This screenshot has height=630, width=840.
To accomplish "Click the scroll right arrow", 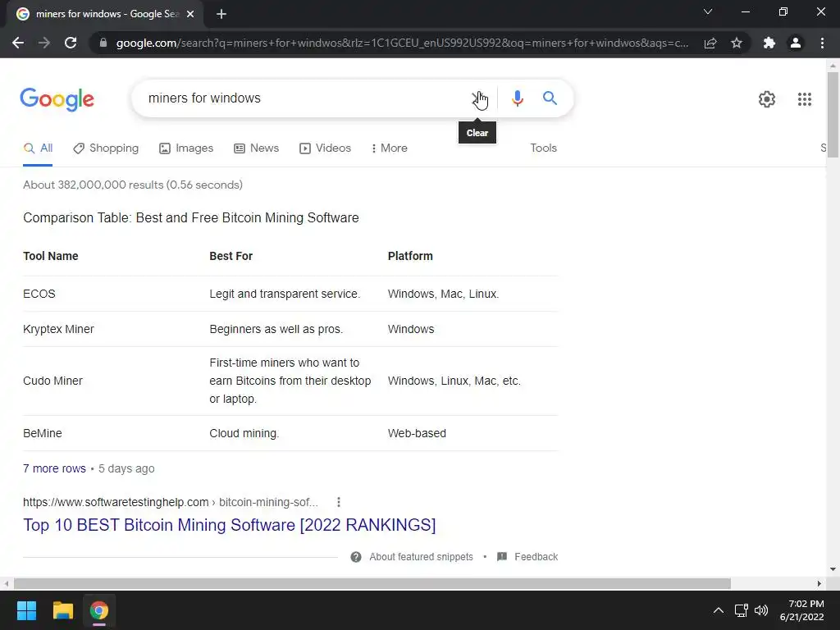I will click(819, 583).
